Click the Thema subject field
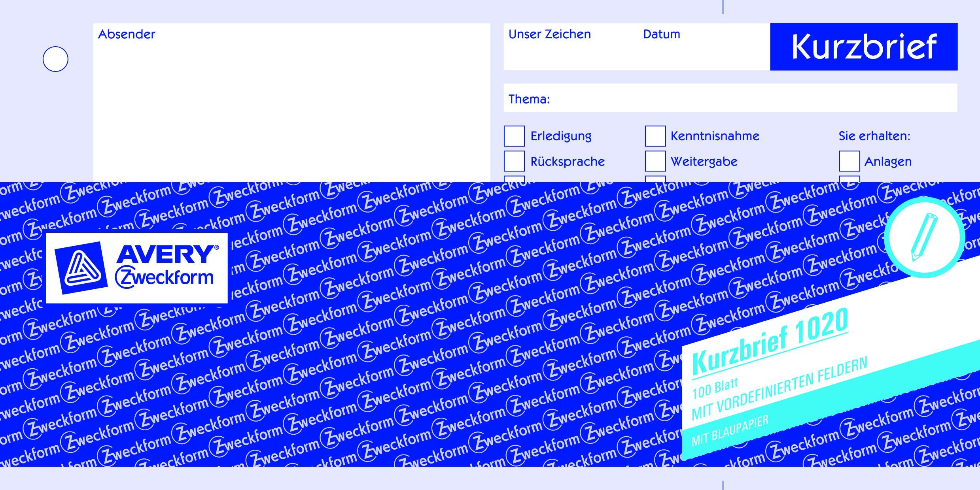 pos(730,98)
